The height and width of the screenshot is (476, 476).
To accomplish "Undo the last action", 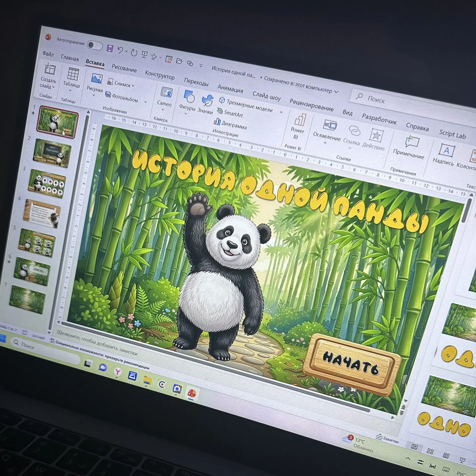I will coord(120,50).
